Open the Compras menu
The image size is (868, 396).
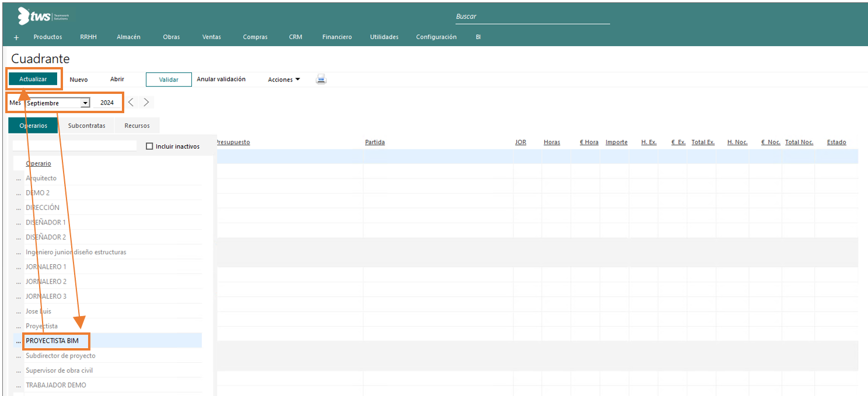pos(256,37)
